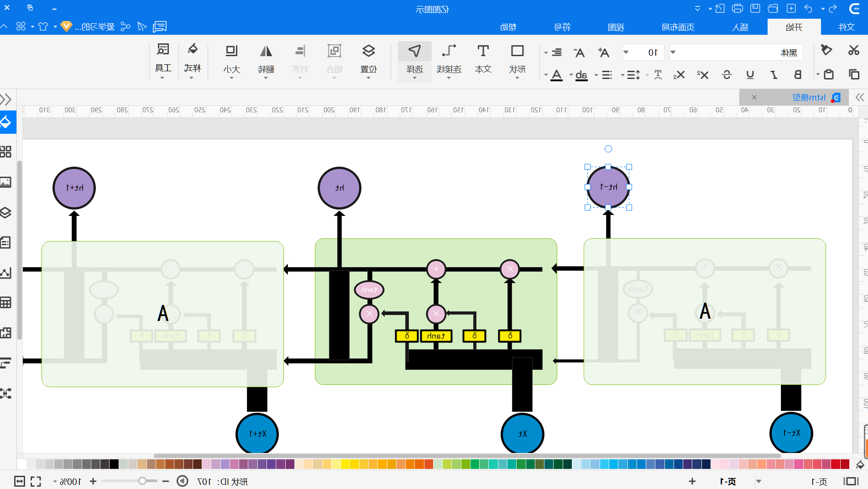The image size is (868, 489).
Task: Collapse the ribbon with the caret arrow
Action: coord(4,26)
